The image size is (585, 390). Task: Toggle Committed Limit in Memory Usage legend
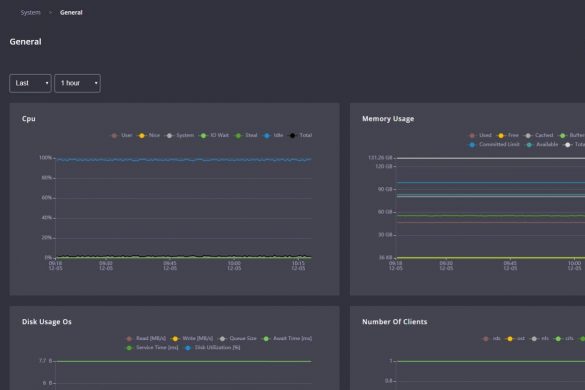494,144
